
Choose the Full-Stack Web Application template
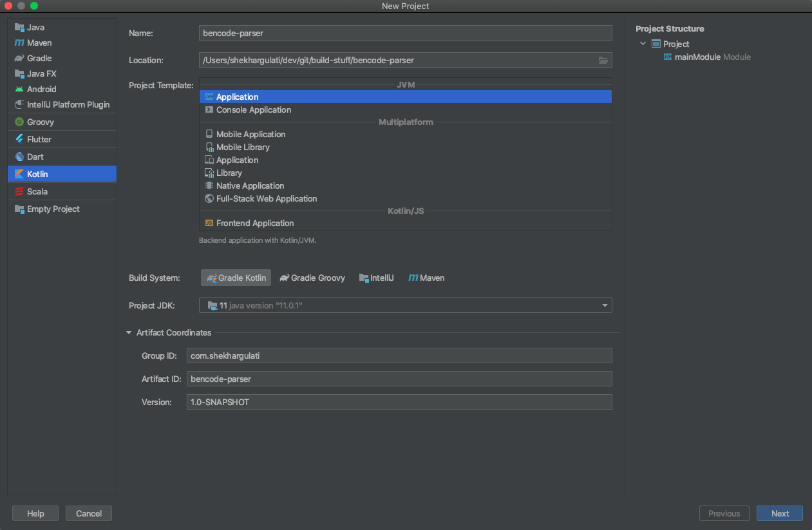(x=266, y=198)
